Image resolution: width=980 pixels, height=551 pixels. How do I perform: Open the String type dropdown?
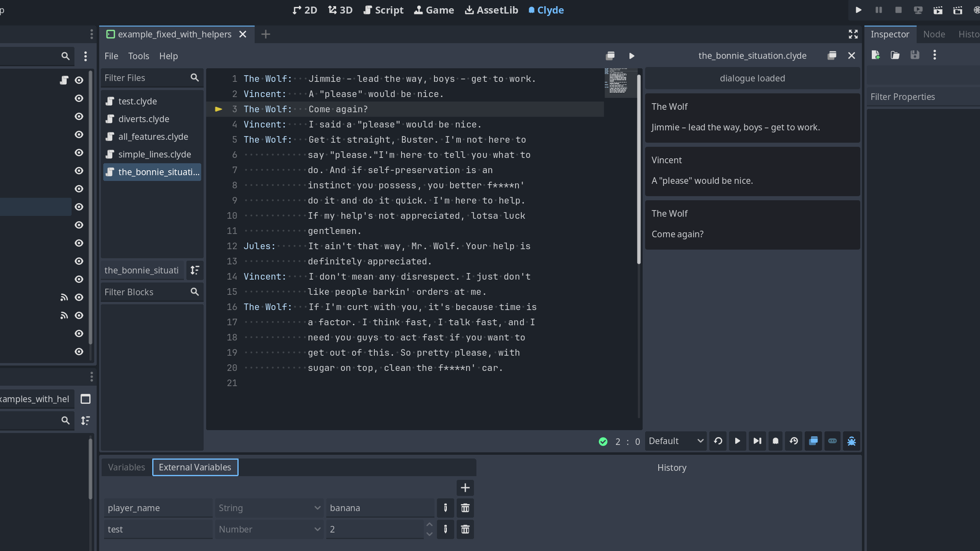(x=269, y=508)
